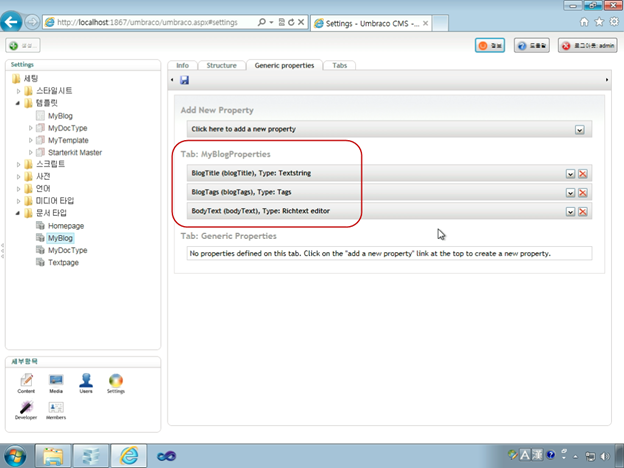
Task: Click the help button with question mark
Action: [532, 46]
